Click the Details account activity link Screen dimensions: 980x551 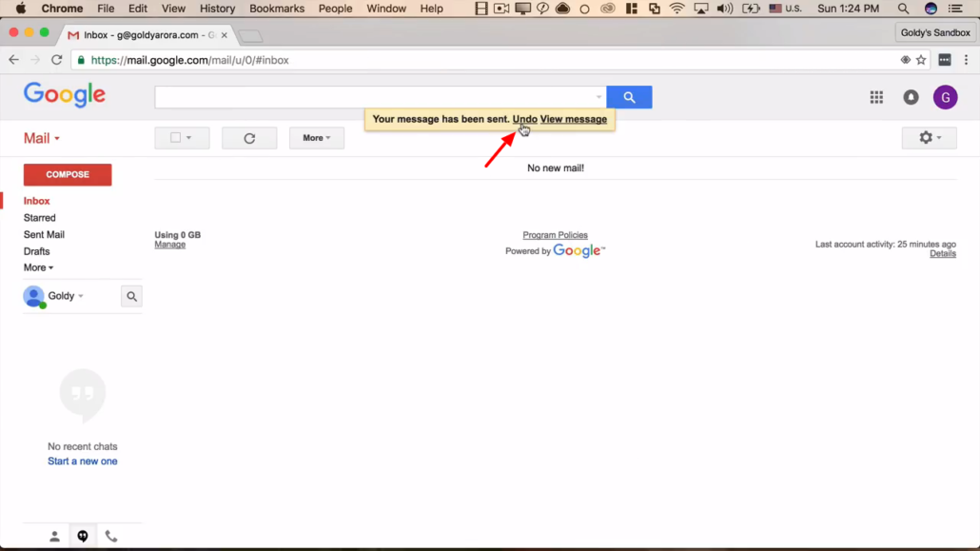[943, 253]
